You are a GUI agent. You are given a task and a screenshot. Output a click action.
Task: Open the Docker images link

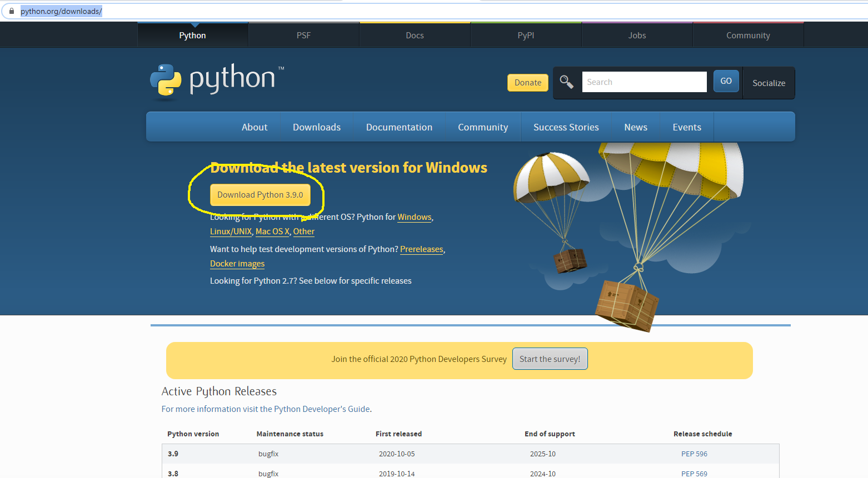pos(237,264)
